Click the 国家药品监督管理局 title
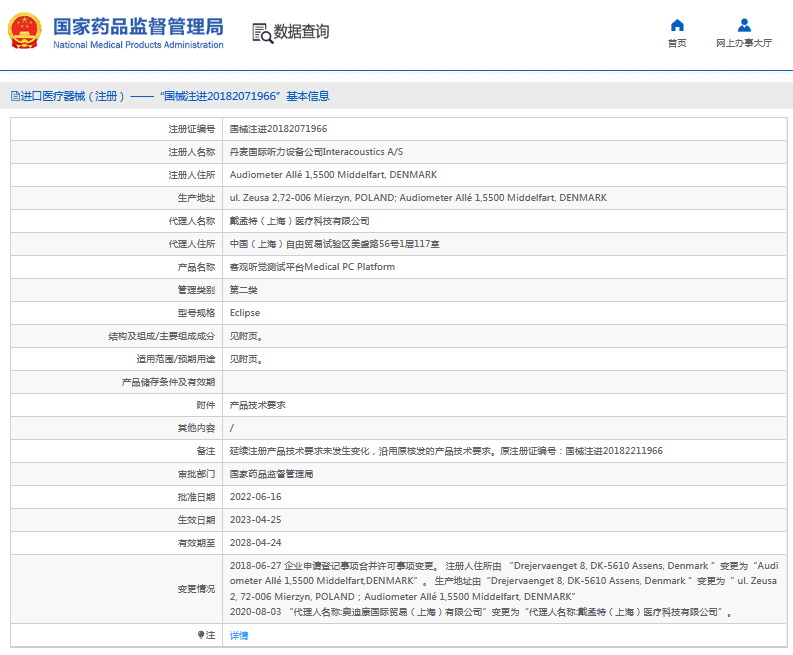 pos(138,27)
